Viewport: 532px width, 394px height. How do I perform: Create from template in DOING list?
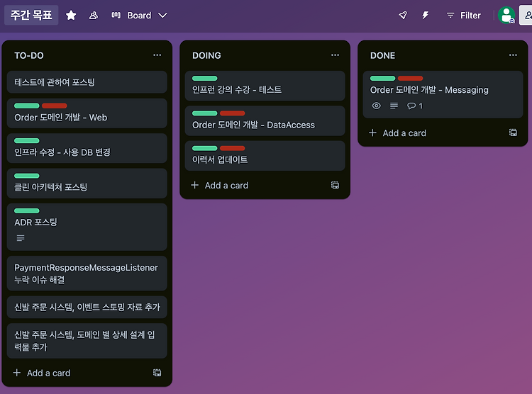336,185
